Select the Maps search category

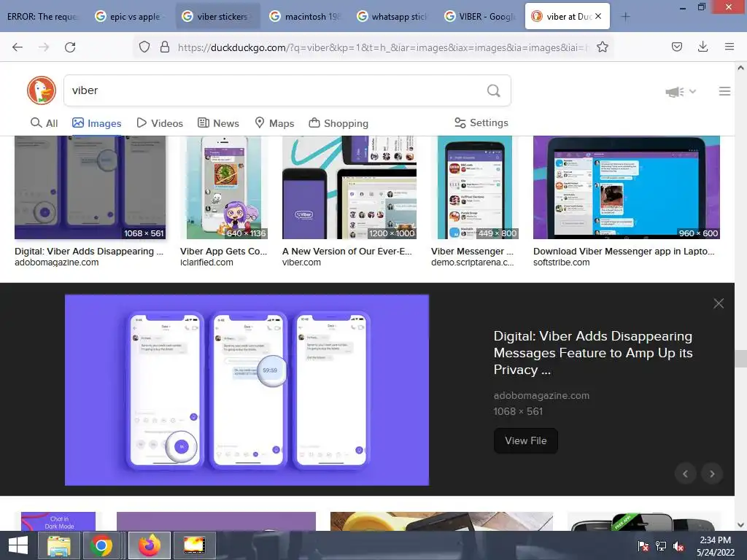(x=274, y=122)
